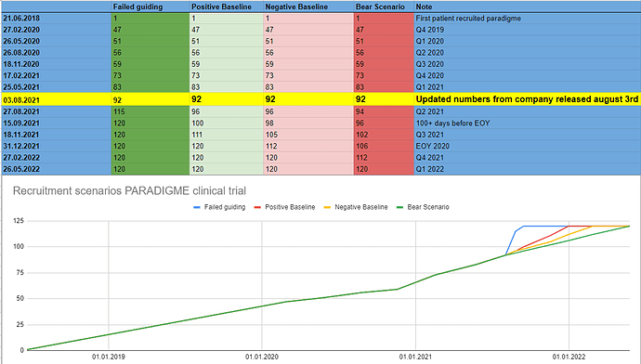Click Bear Scenario value 106
This screenshot has width=641, height=364.
tap(384, 146)
